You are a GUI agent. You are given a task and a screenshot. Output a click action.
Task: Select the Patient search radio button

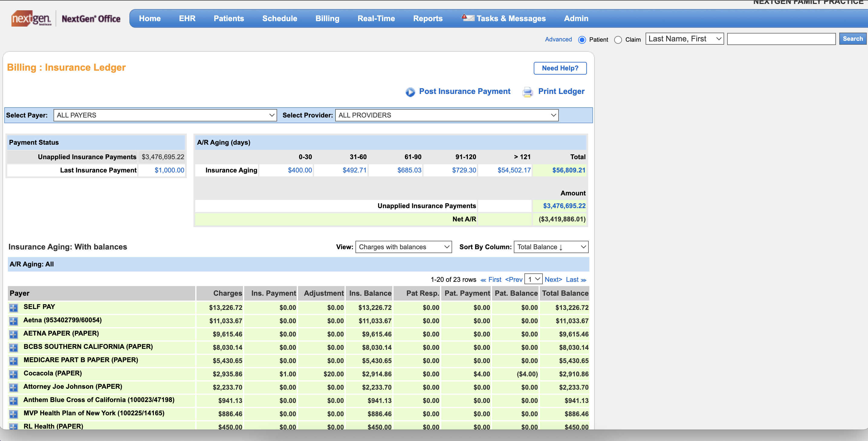click(582, 39)
